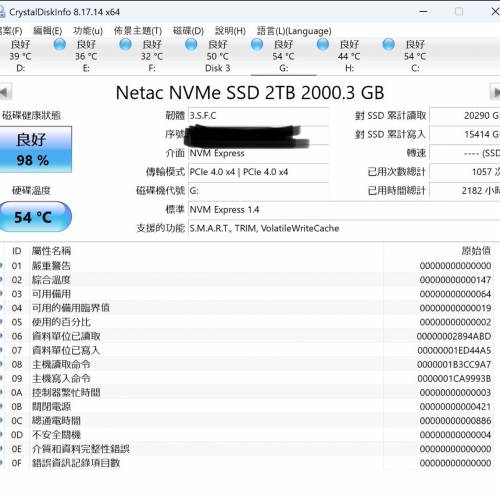Select attribute row 0D 不安全關機
The image size is (500, 500).
coord(247,435)
